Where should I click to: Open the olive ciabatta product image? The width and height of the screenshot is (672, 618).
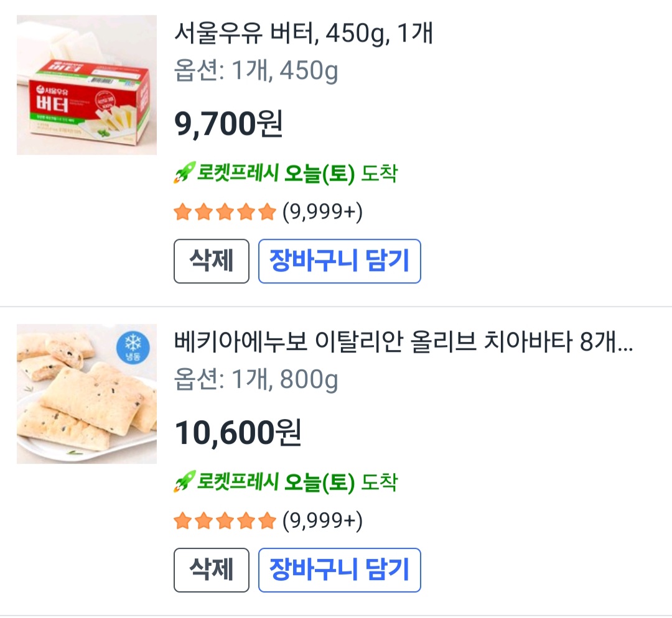coord(86,394)
